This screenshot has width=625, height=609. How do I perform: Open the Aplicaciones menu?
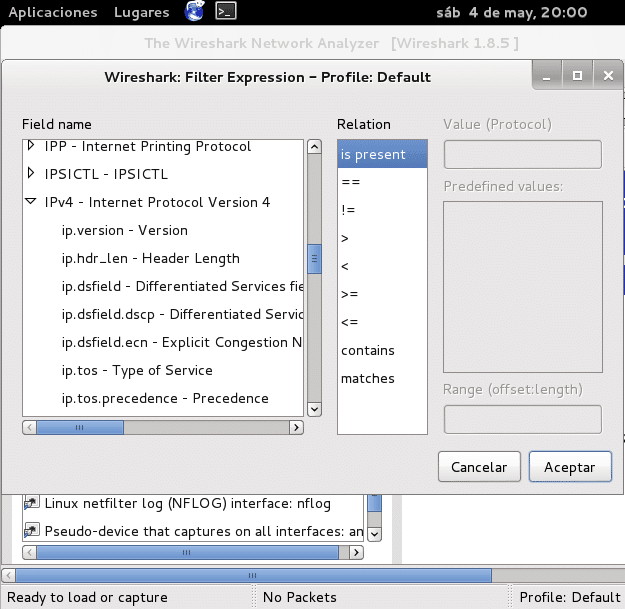point(53,13)
